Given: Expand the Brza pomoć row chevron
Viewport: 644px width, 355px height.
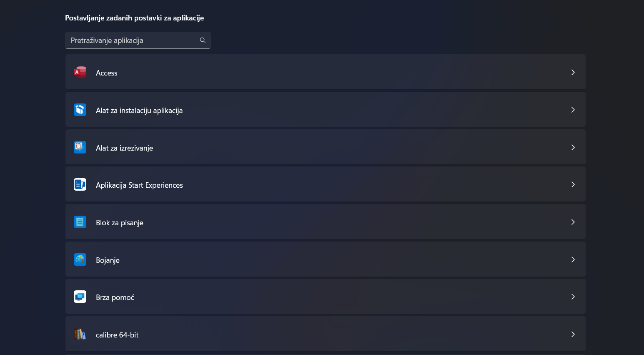Looking at the screenshot, I should [x=573, y=297].
